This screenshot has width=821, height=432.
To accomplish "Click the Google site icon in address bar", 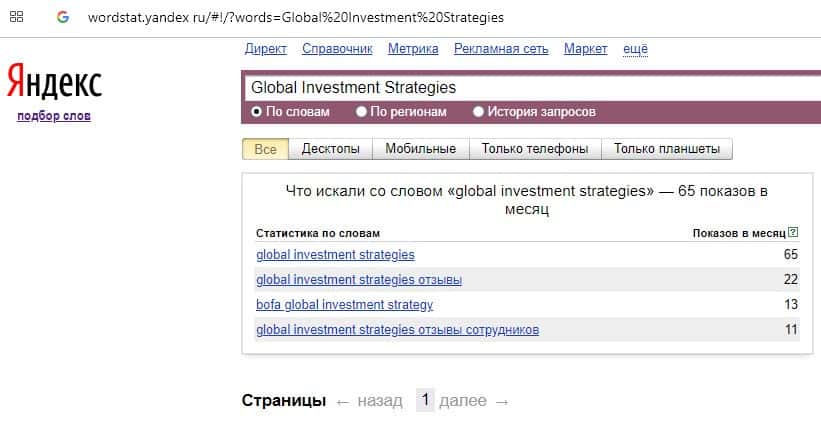I will tap(63, 17).
